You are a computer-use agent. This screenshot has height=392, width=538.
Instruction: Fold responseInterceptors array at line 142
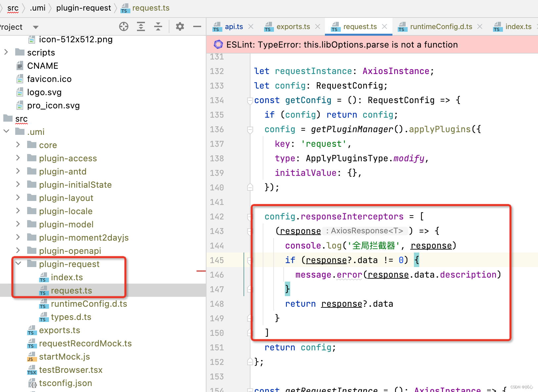click(250, 217)
